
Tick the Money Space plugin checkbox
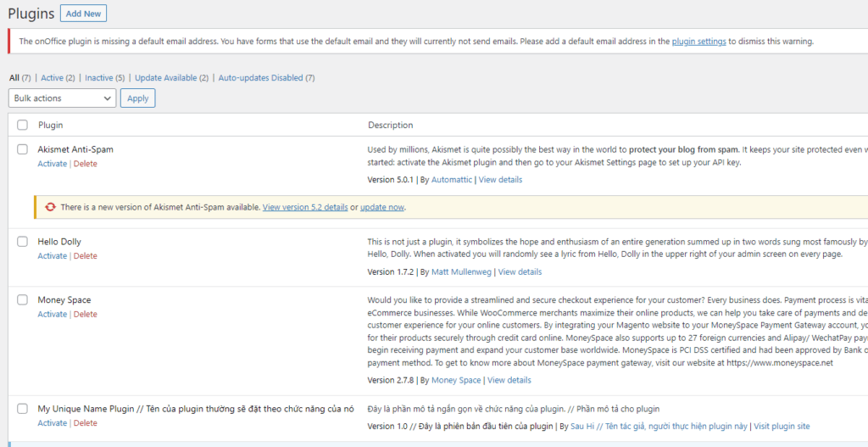pos(22,299)
